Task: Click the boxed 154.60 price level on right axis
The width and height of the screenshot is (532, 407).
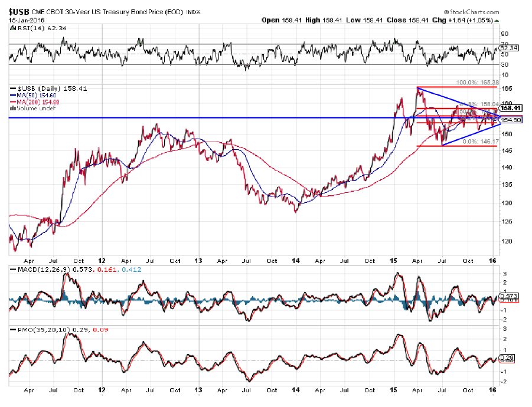Action: [510, 120]
